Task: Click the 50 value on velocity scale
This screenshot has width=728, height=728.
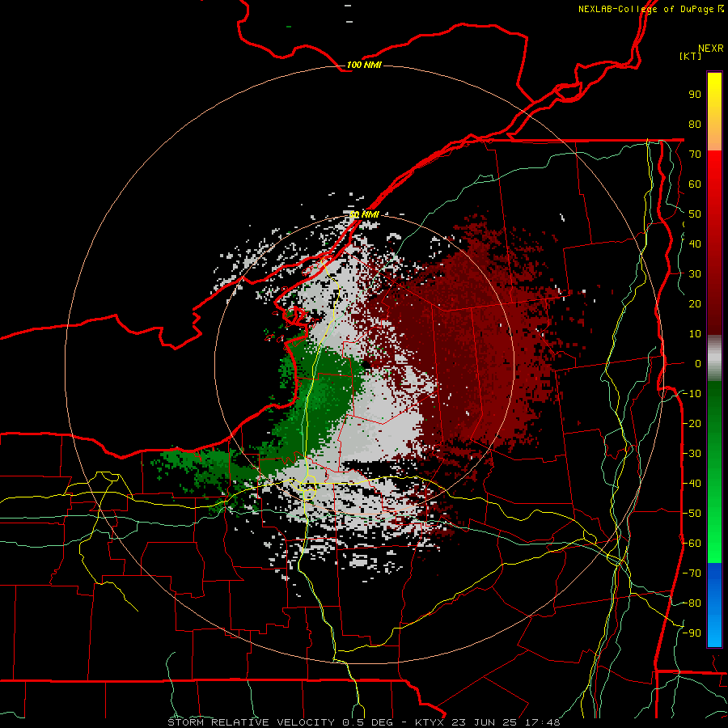Action: coord(695,214)
